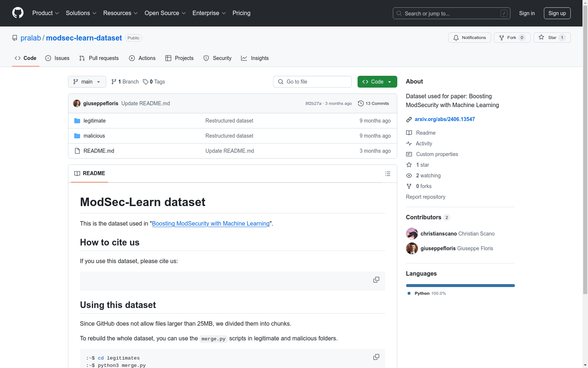Open the arxiv.org/abs/2406.13547 link
This screenshot has width=588, height=368.
click(445, 119)
